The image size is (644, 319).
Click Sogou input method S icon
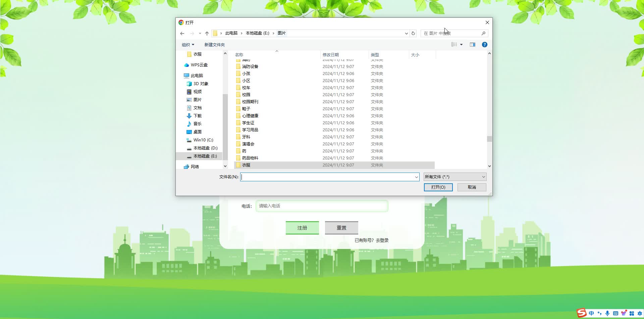582,313
